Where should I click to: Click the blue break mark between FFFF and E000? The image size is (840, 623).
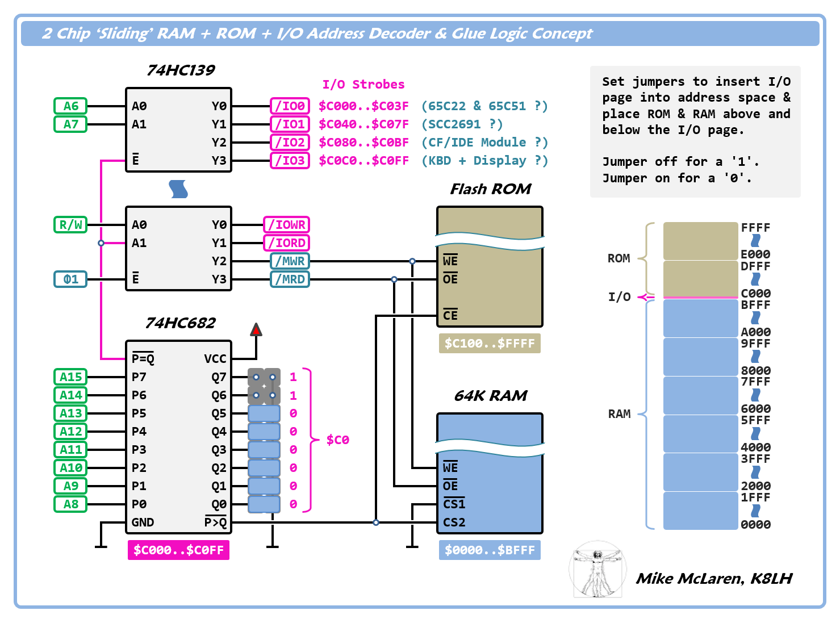point(755,241)
